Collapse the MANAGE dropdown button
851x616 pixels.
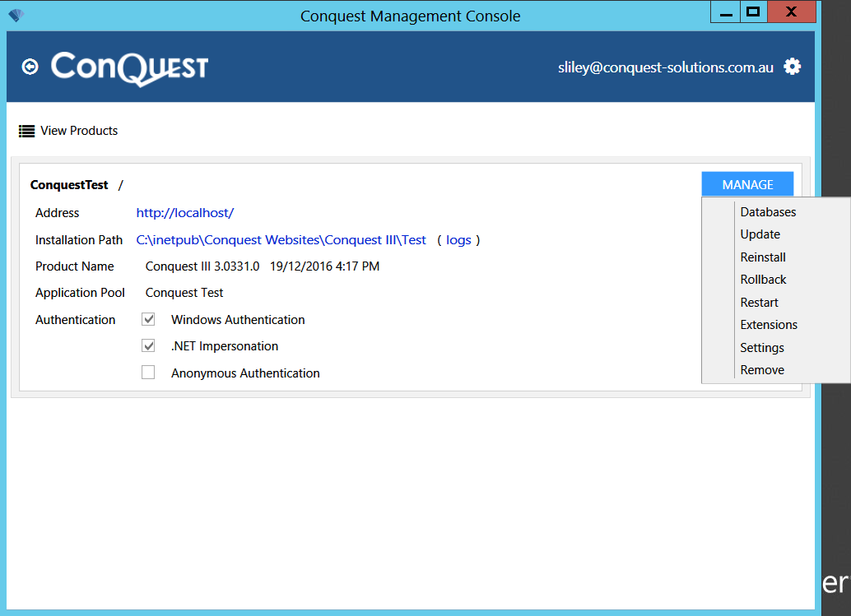pyautogui.click(x=747, y=184)
